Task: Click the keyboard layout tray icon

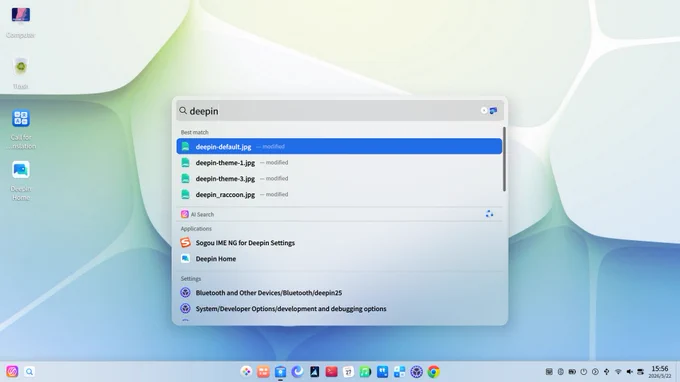Action: tap(549, 372)
